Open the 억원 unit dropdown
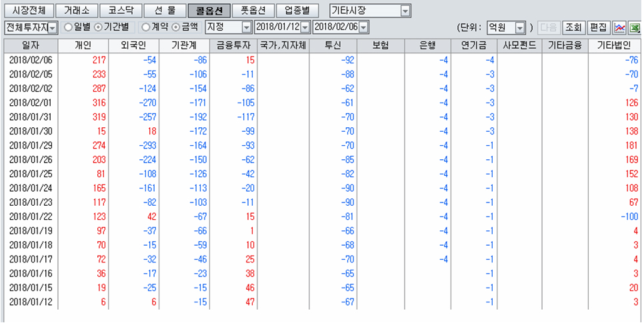644x325 pixels. pos(520,27)
